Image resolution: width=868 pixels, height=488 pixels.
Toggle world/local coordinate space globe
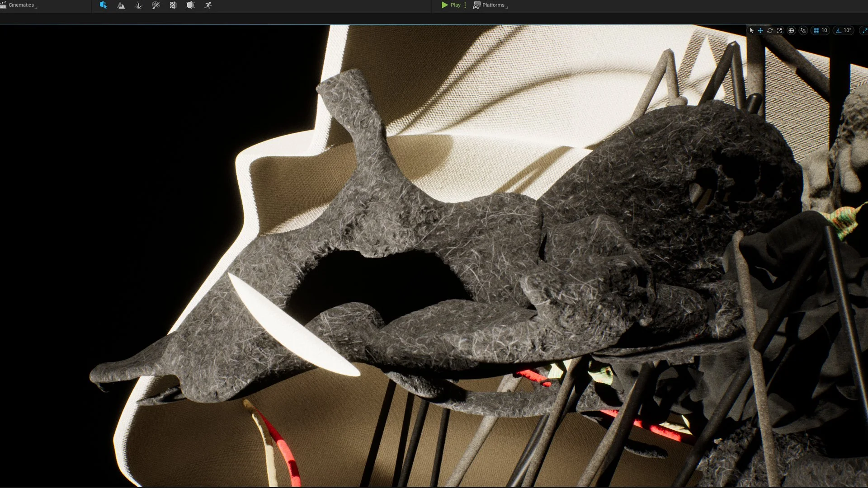click(791, 31)
